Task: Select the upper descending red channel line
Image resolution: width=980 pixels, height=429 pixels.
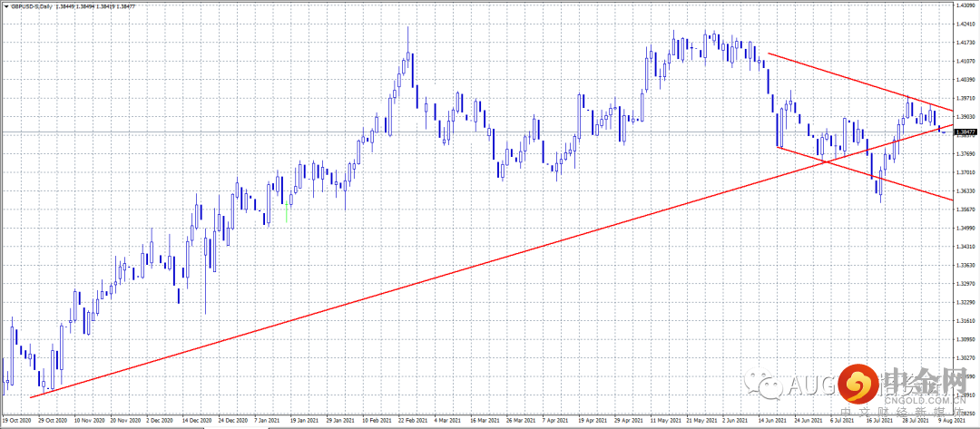Action: [859, 82]
